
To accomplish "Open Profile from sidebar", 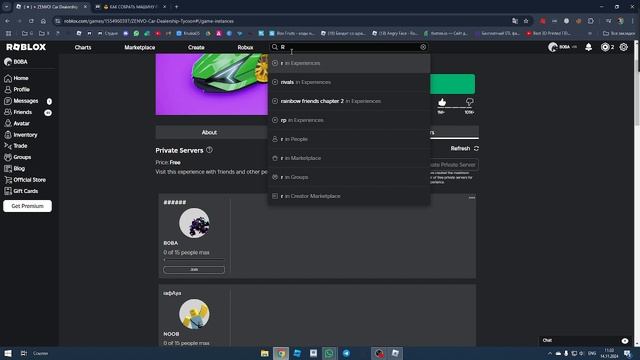I will 17,89.
